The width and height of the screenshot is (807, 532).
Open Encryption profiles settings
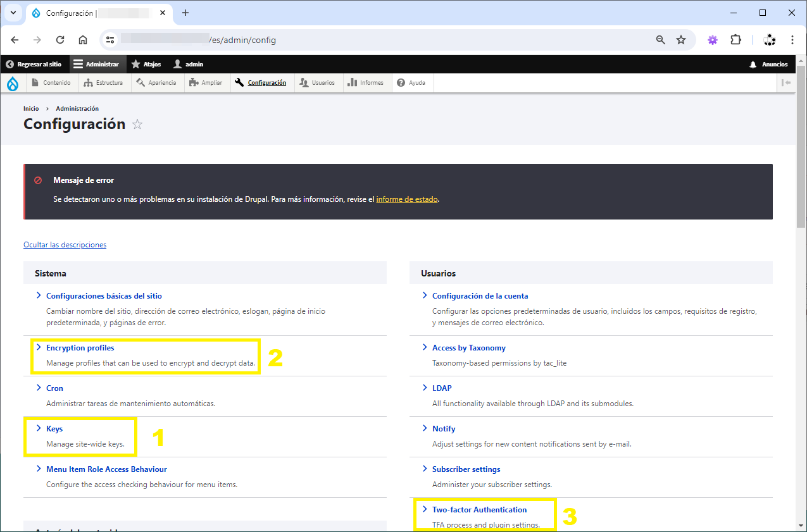(x=80, y=347)
